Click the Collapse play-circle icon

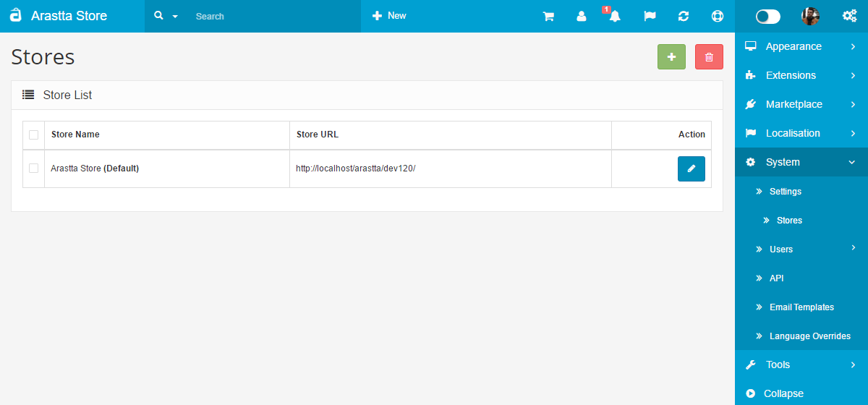coord(750,393)
